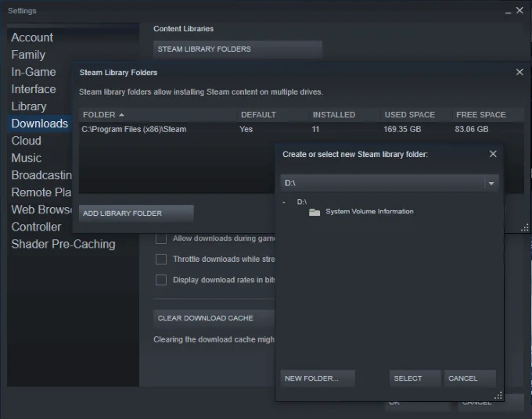Select the Downloads settings category
532x419 pixels.
coord(39,124)
